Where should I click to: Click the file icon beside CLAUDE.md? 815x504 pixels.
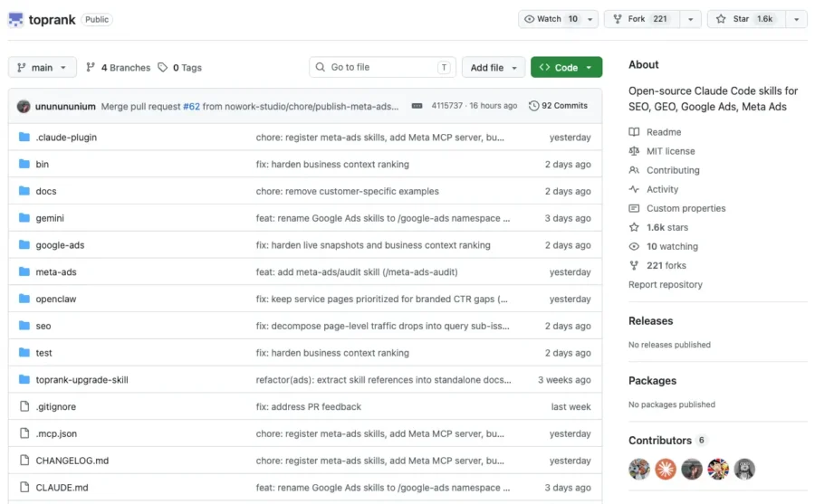(24, 488)
